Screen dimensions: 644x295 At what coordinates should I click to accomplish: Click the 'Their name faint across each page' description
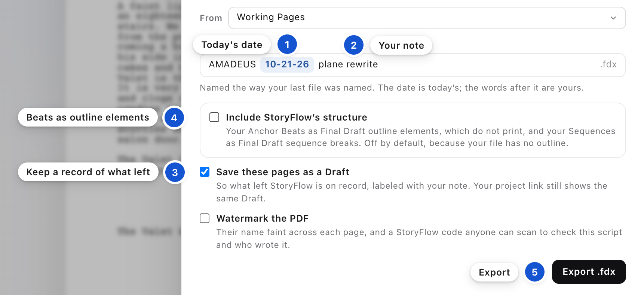(419, 238)
